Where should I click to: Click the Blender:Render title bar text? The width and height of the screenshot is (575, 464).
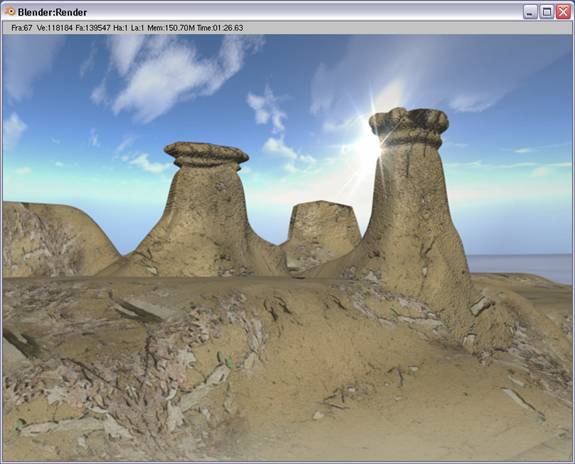(x=52, y=12)
